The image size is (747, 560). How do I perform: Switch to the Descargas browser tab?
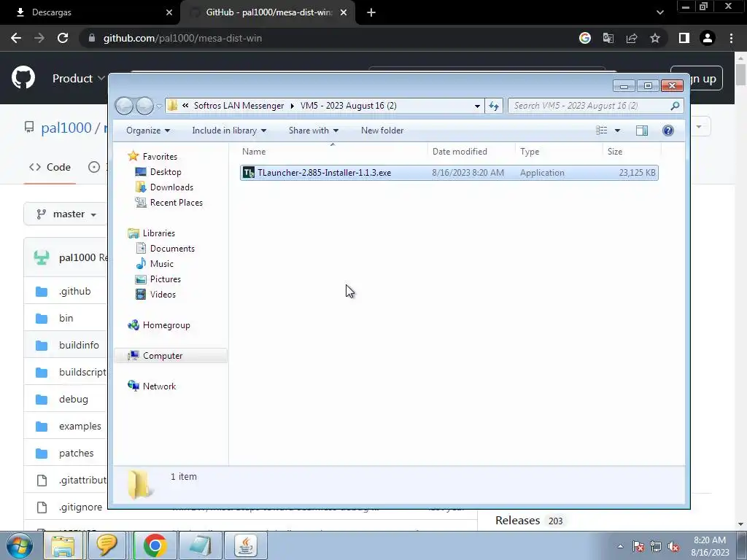click(90, 12)
